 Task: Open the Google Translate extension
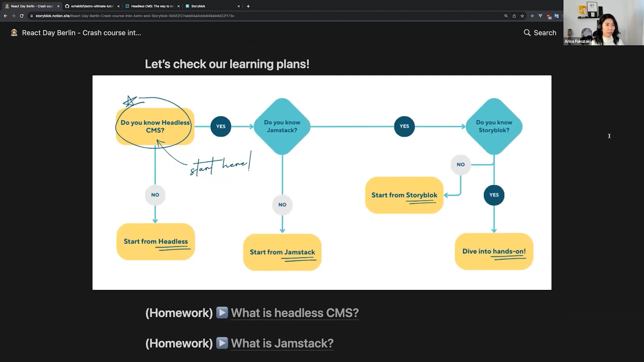556,16
